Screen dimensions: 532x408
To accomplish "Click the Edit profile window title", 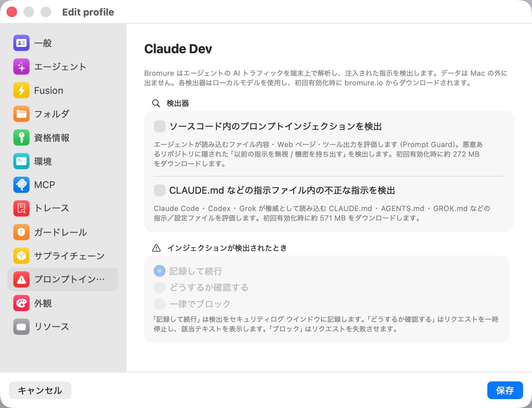I will (88, 12).
